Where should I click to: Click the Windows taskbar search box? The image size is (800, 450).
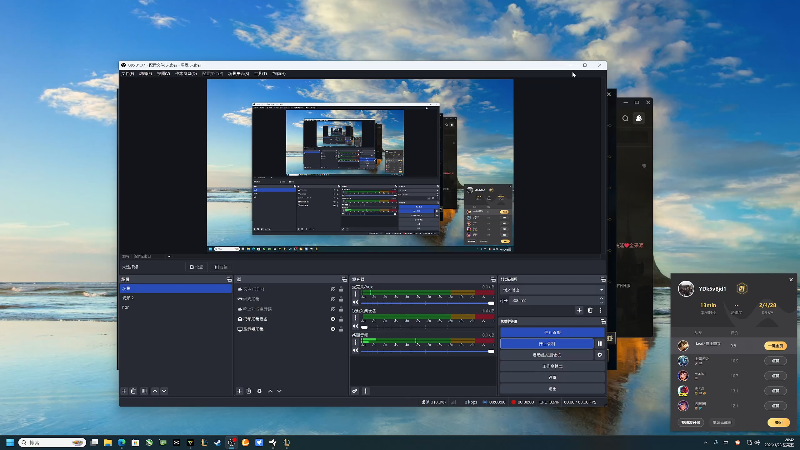tap(45, 441)
